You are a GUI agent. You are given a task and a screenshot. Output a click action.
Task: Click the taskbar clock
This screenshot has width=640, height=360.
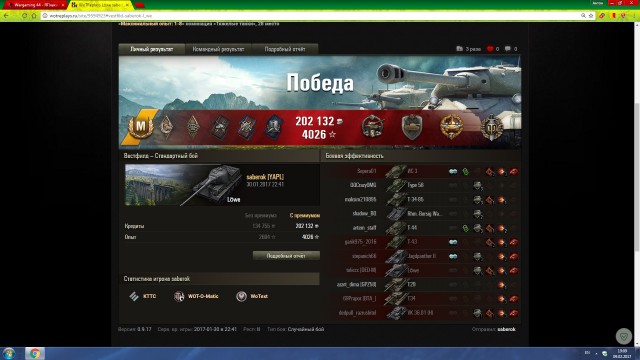tap(622, 353)
